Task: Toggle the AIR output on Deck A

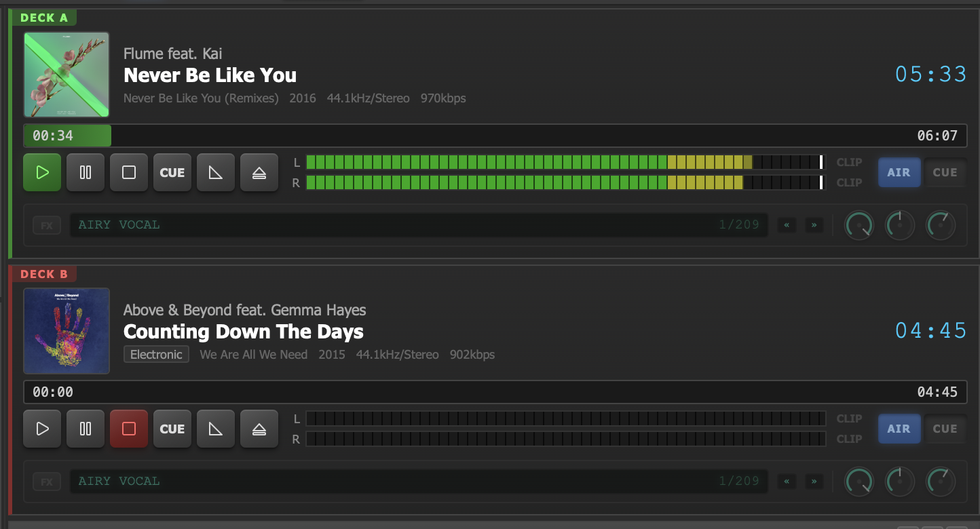Action: pos(899,172)
